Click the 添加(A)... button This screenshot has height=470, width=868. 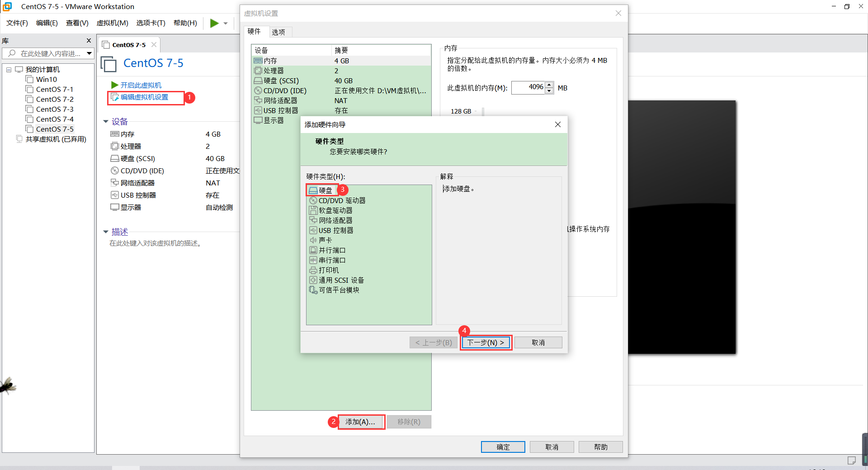pyautogui.click(x=361, y=422)
